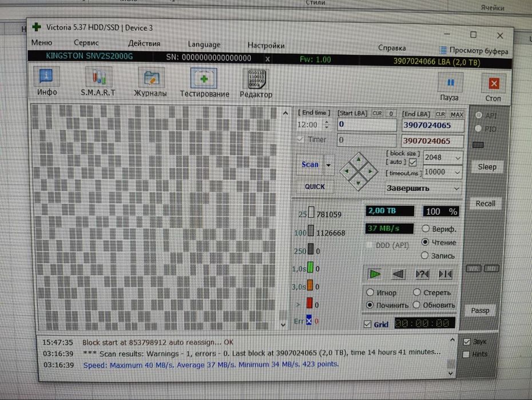Set Start LBA with CUR button
Image resolution: width=532 pixels, height=400 pixels.
[377, 114]
